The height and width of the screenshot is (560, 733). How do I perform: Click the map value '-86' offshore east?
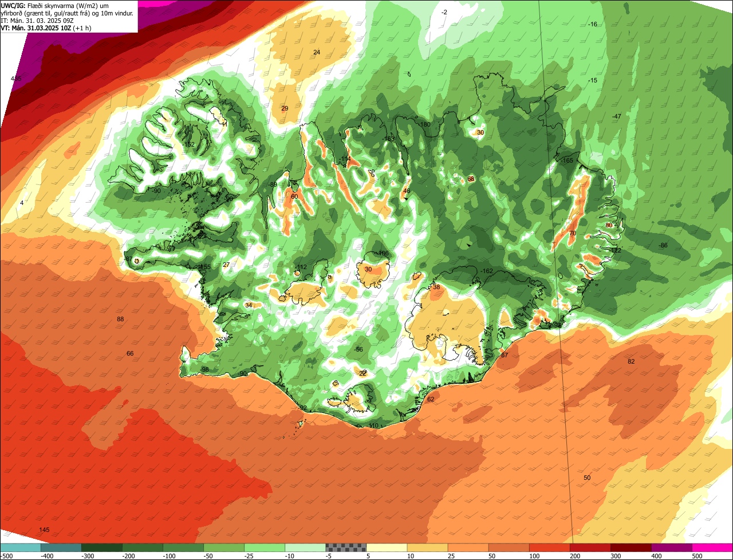(x=663, y=245)
